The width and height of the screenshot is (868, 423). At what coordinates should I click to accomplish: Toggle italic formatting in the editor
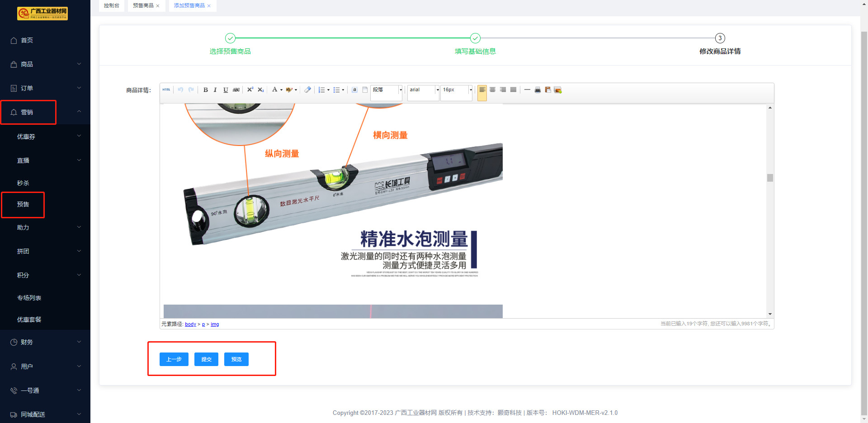[215, 90]
